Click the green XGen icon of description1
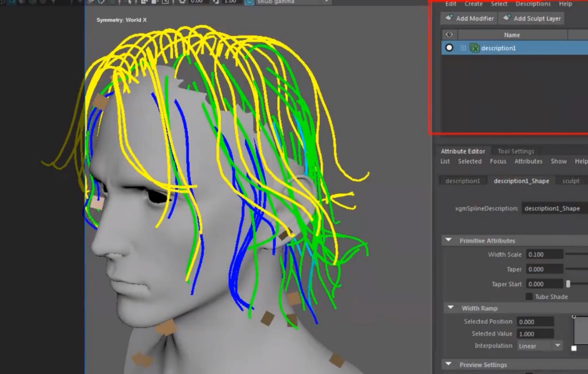The height and width of the screenshot is (374, 588). pyautogui.click(x=474, y=48)
